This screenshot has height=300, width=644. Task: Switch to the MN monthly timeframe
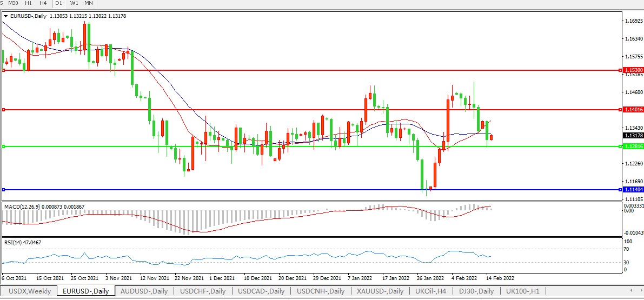point(88,3)
